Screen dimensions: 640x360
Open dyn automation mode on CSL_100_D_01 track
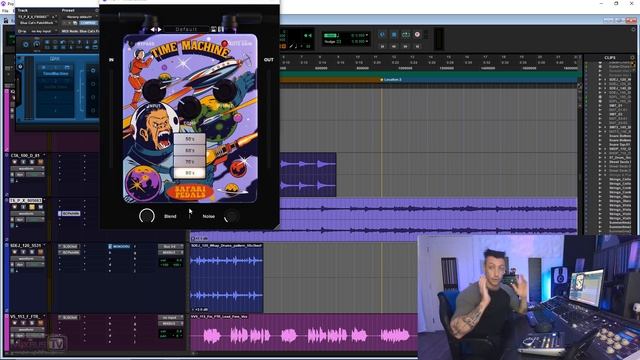(x=20, y=174)
